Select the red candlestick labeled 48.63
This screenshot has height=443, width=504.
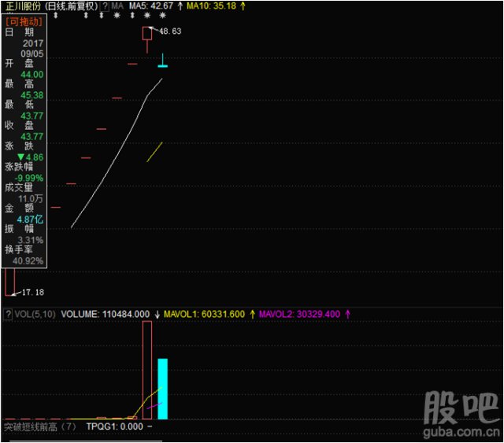146,34
